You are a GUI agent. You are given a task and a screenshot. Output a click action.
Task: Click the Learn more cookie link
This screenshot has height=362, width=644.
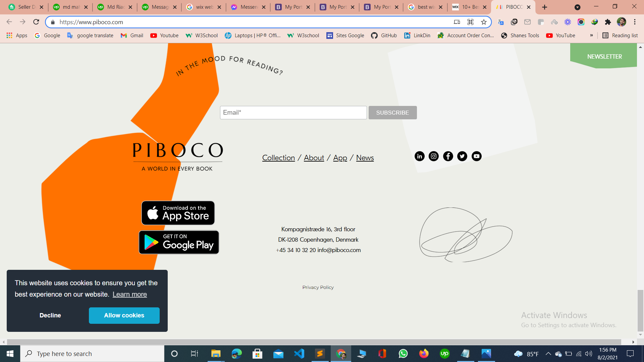point(130,294)
